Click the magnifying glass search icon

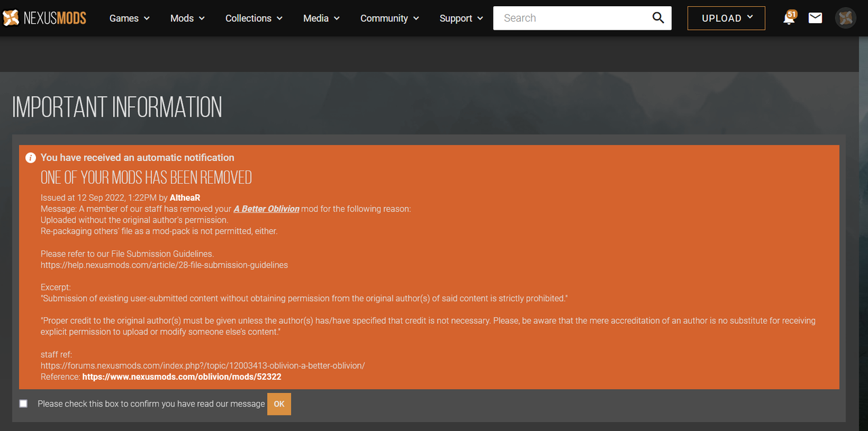tap(658, 18)
